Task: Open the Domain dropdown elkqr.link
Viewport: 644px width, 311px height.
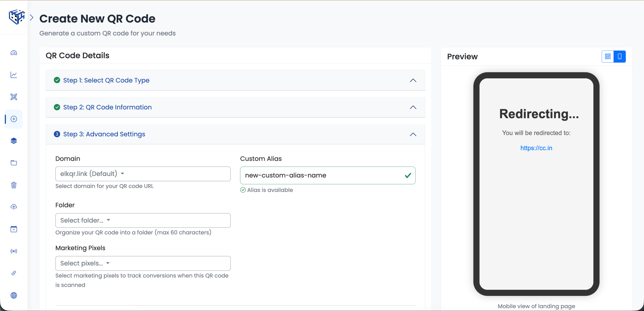Action: 143,174
